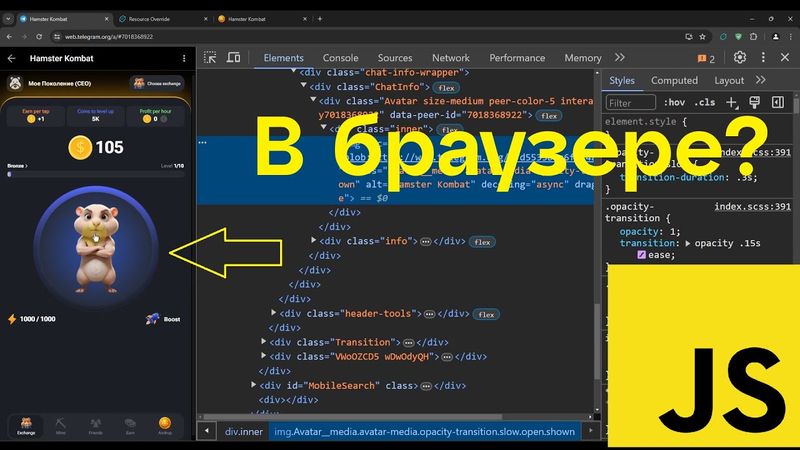Bookmark page with the star icon
The width and height of the screenshot is (800, 450).
[703, 37]
